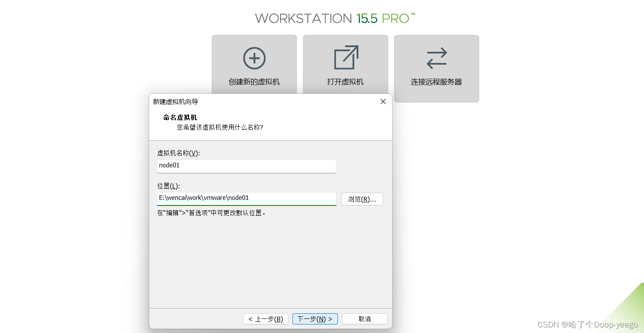This screenshot has height=333, width=644.
Task: Go back with 上一步(B) button
Action: tap(266, 319)
